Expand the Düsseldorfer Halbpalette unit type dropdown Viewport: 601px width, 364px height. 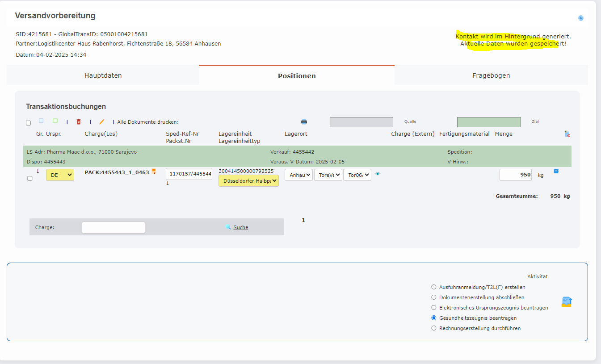(x=248, y=180)
